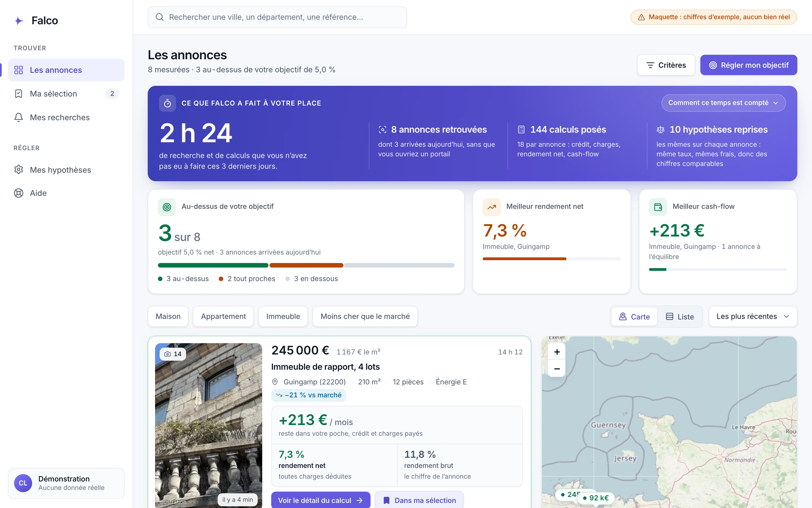Click the Démonstration account card
This screenshot has width=812, height=508.
tap(66, 483)
